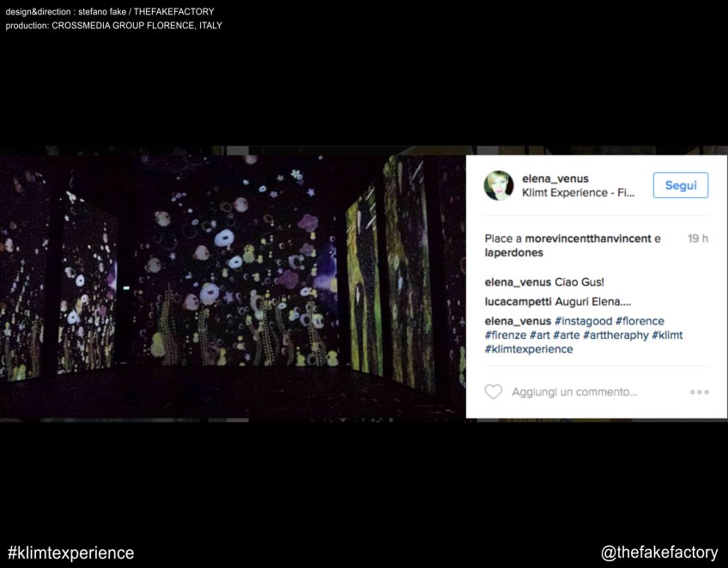Click the Klimt projection room photo
The height and width of the screenshot is (568, 728).
click(233, 283)
